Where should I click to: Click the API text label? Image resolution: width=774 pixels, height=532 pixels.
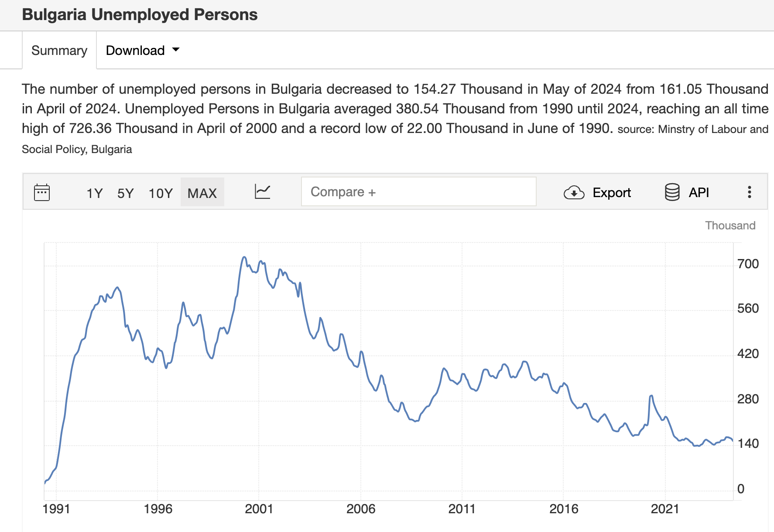699,192
